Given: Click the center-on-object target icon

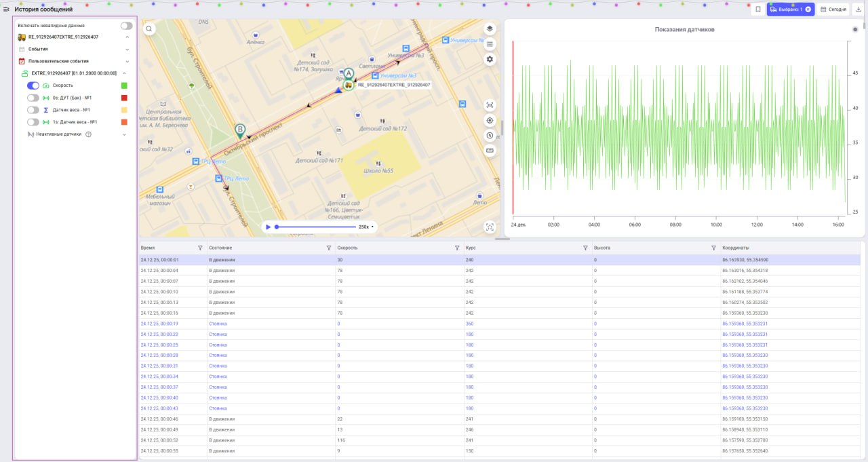Looking at the screenshot, I should [x=490, y=120].
